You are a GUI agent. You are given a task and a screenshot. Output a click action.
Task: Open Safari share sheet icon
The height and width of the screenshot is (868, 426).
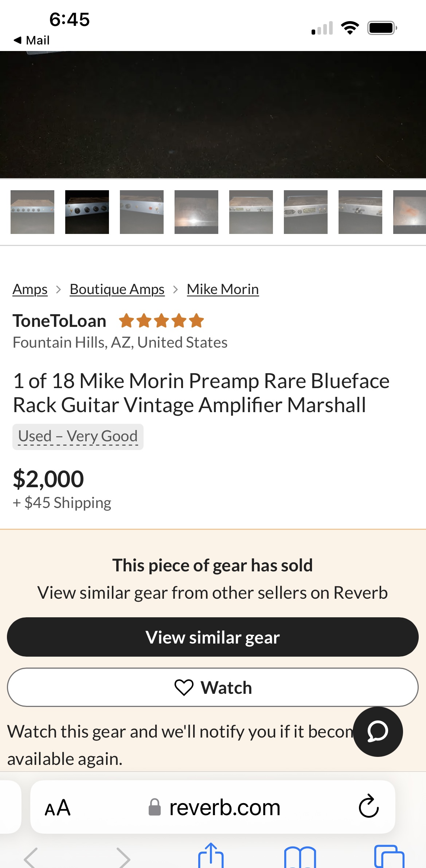pyautogui.click(x=211, y=856)
